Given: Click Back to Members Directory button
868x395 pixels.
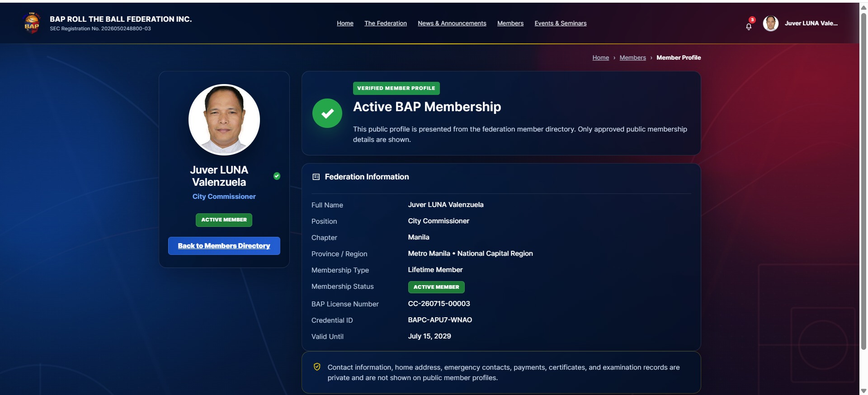Looking at the screenshot, I should tap(224, 246).
